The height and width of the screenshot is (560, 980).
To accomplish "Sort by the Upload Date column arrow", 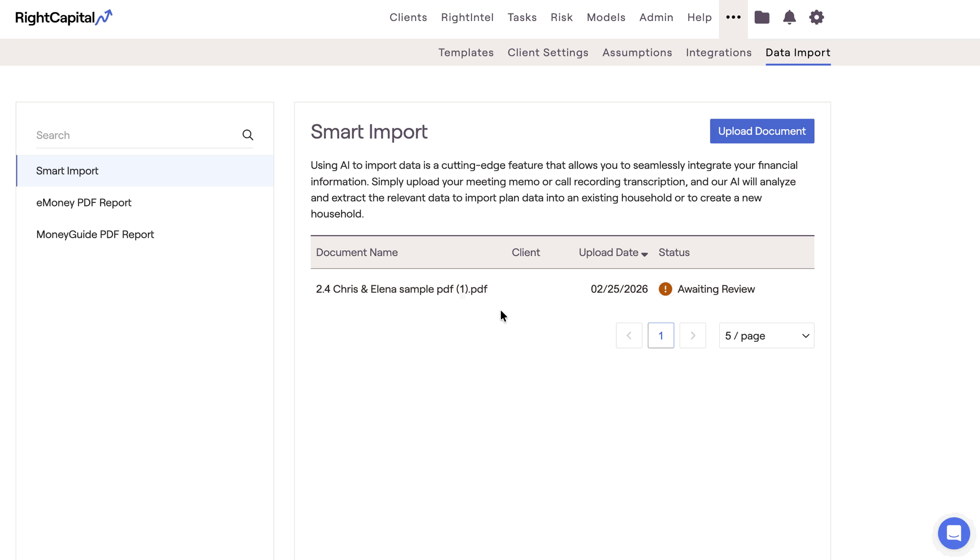I will (x=644, y=254).
